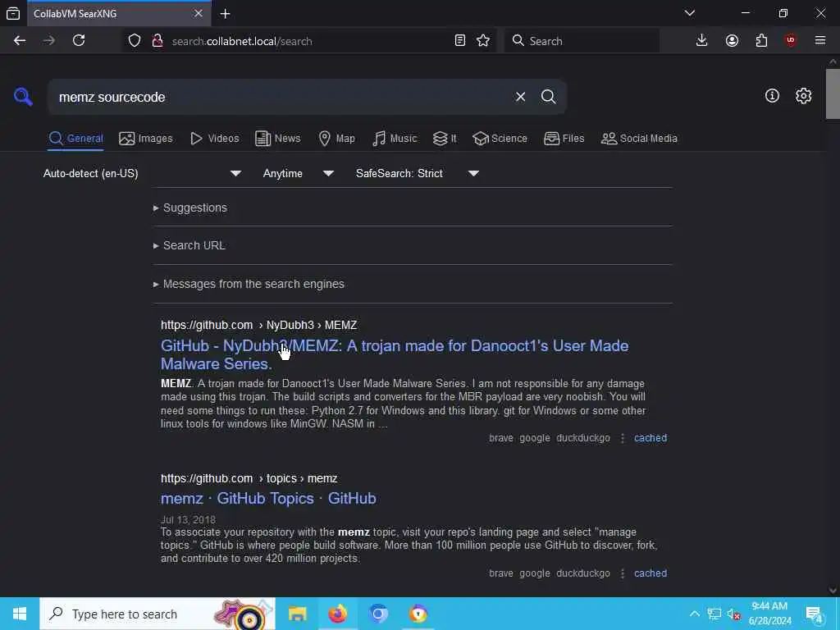Open memz GitHub Topics result link
The height and width of the screenshot is (630, 840).
pos(268,498)
